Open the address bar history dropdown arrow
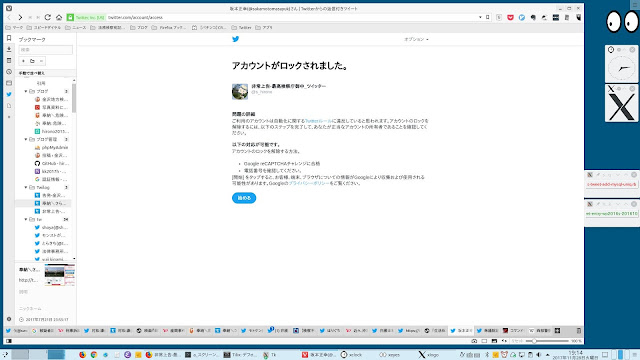The width and height of the screenshot is (640, 360). [x=480, y=18]
